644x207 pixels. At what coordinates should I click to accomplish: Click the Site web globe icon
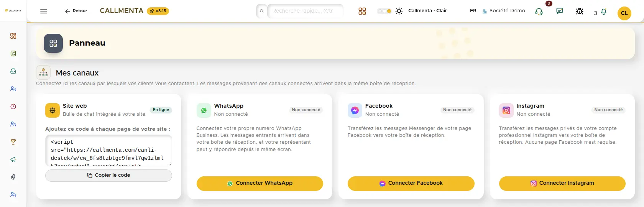[53, 110]
